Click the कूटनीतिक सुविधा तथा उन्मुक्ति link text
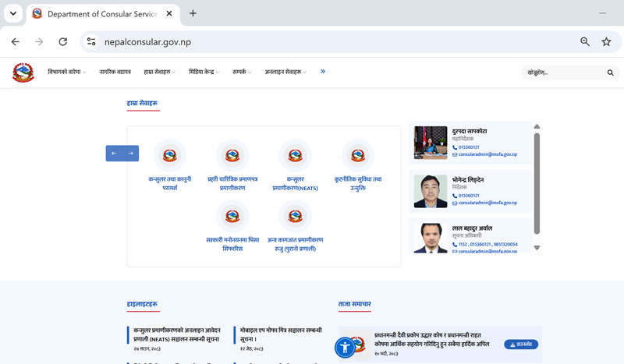The image size is (624, 364). [358, 183]
